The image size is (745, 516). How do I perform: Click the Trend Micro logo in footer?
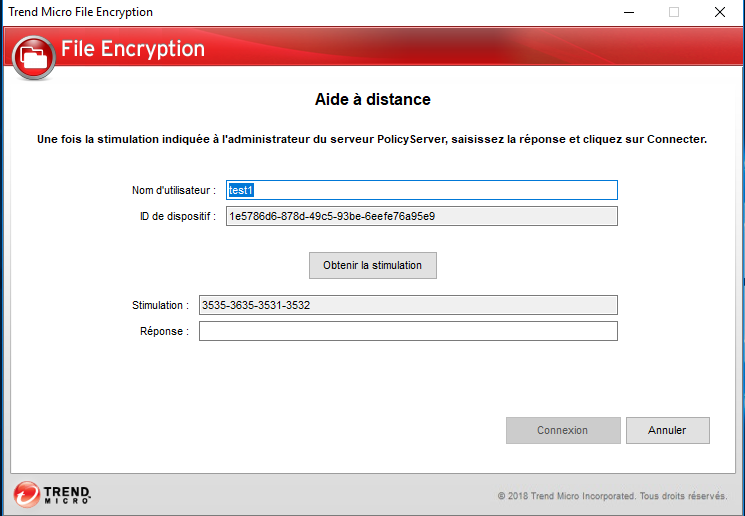(53, 495)
